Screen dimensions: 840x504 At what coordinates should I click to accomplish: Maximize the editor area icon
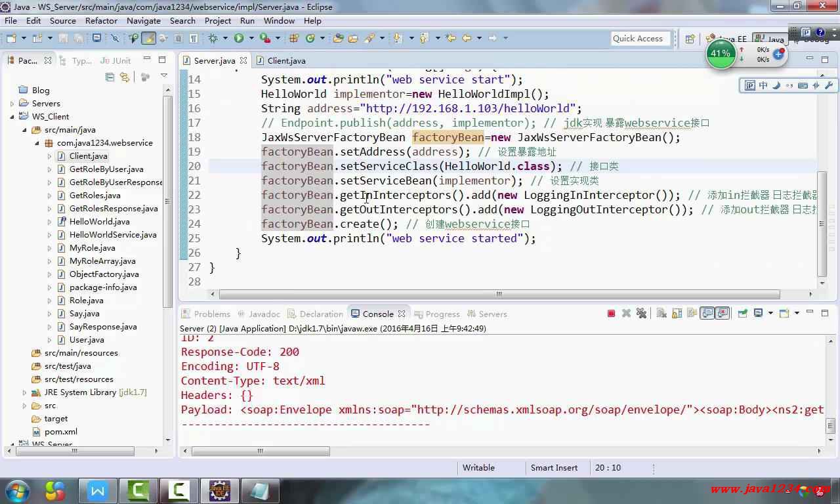[825, 60]
